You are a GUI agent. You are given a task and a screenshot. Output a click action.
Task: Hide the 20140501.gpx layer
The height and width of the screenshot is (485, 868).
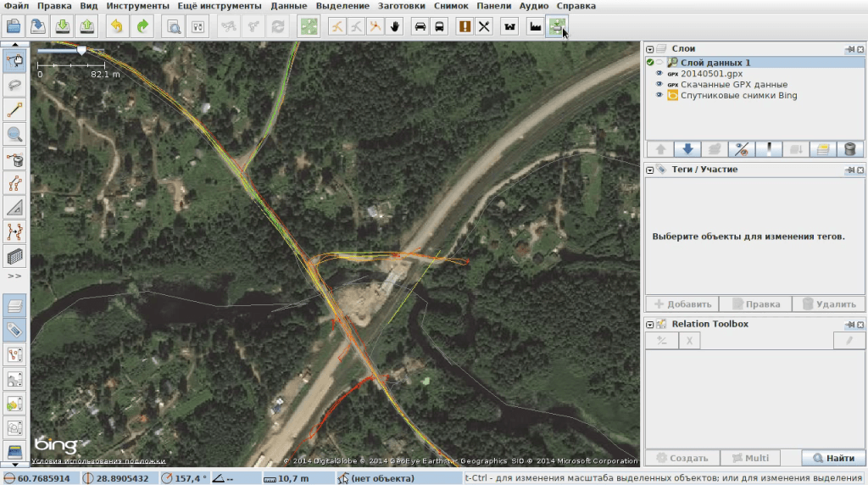point(660,74)
